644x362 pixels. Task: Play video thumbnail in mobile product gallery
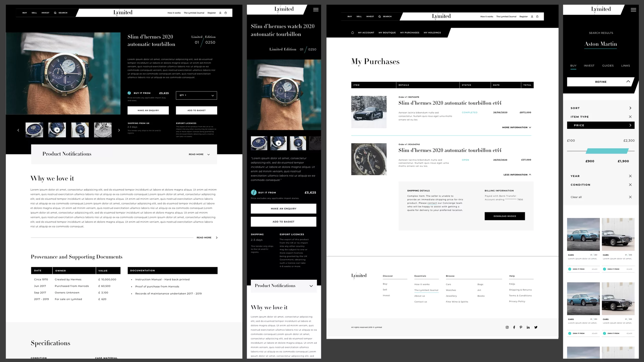coord(278,143)
